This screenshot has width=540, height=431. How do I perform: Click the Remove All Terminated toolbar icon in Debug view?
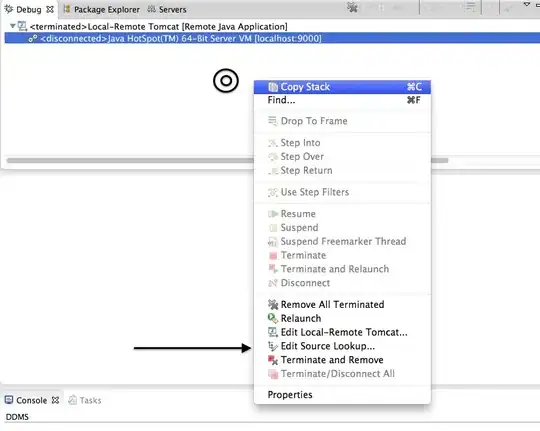coord(352,7)
